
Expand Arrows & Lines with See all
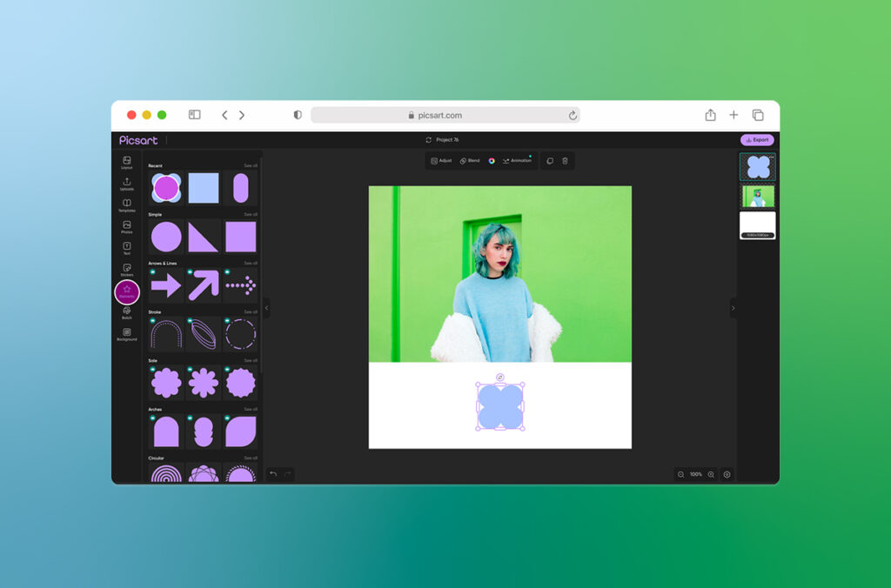point(251,263)
